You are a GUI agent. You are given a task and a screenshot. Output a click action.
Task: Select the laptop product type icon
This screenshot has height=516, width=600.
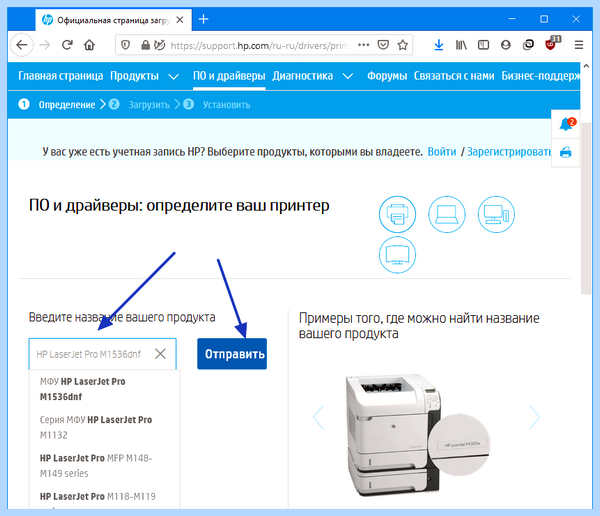(447, 214)
